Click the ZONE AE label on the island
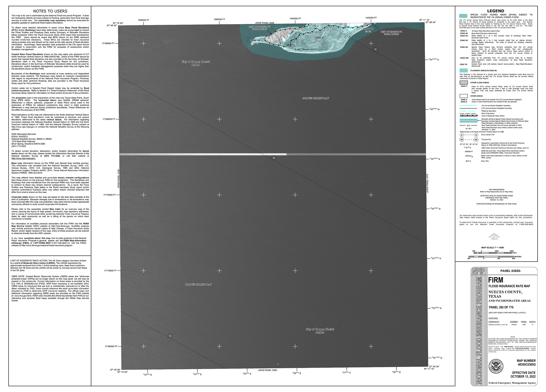Image resolution: width=546 pixels, height=392 pixels. pyautogui.click(x=320, y=38)
